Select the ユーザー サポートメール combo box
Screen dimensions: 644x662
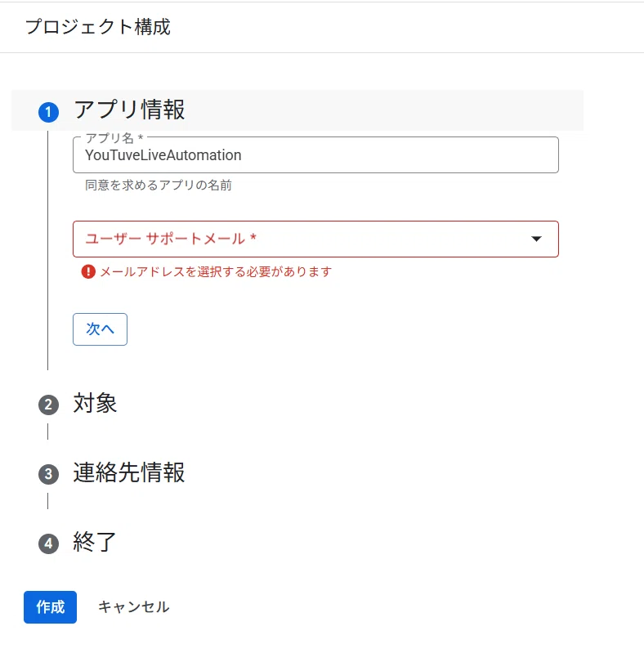click(x=315, y=239)
